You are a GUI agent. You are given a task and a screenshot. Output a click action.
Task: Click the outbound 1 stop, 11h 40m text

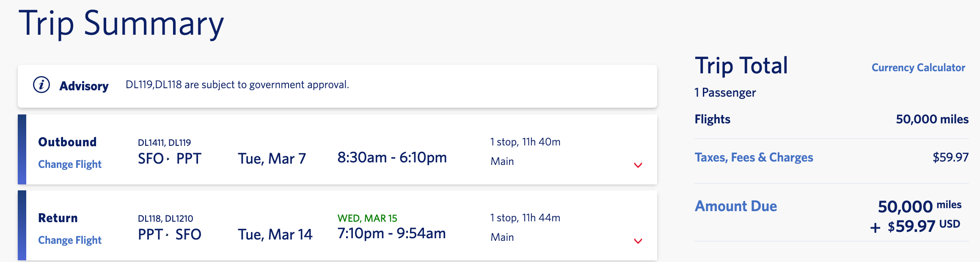point(525,142)
